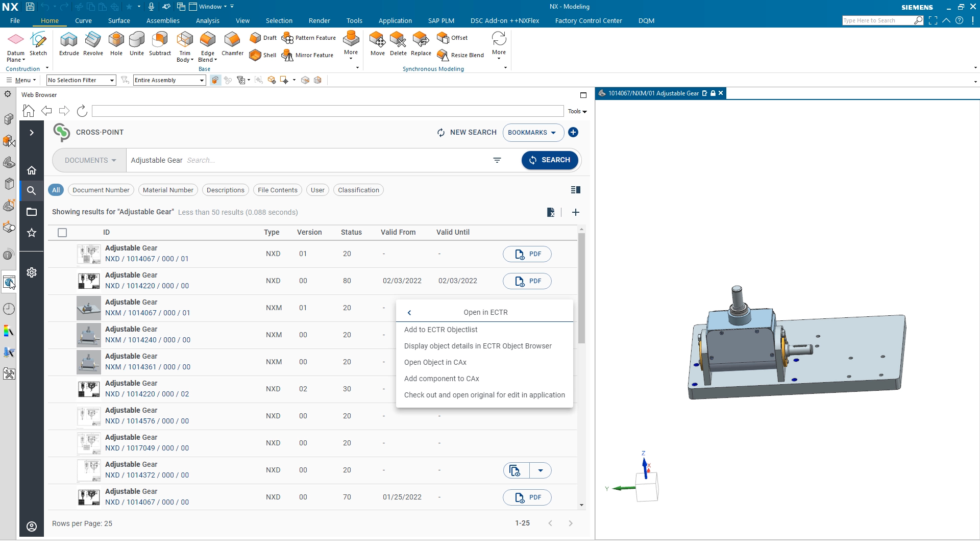
Task: Click the Offset region tool
Action: pyautogui.click(x=452, y=38)
